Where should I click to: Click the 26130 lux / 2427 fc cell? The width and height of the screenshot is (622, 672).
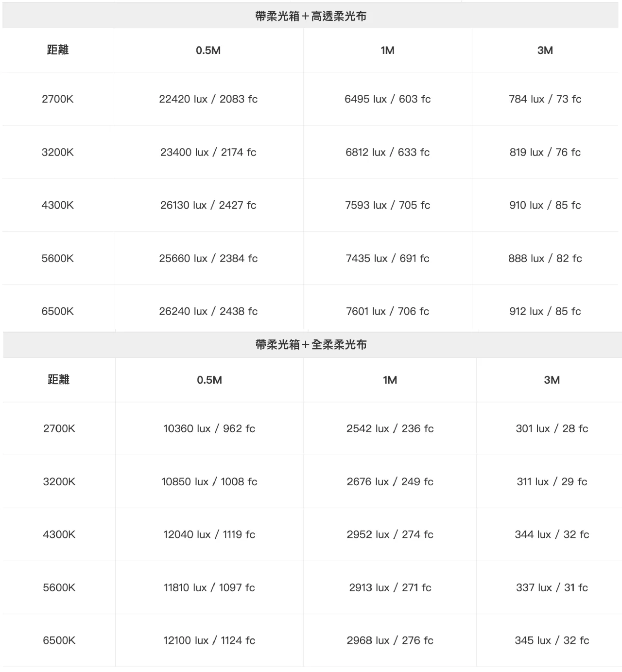208,205
